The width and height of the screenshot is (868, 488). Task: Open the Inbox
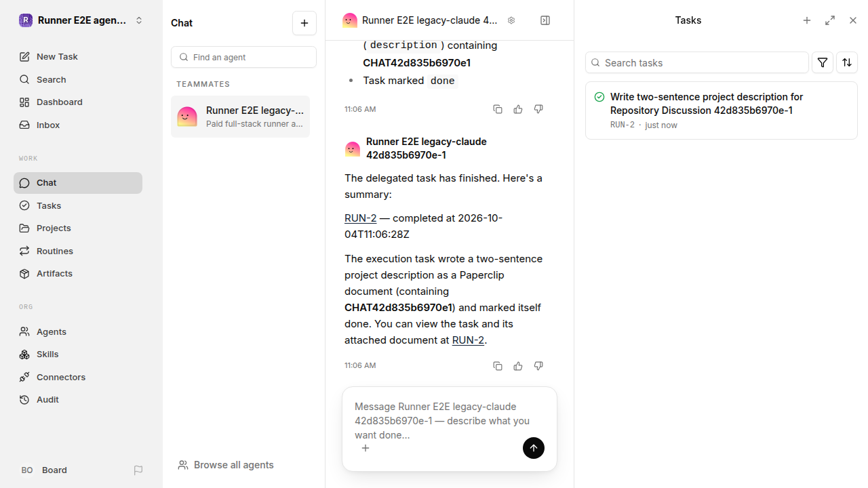coord(78,125)
